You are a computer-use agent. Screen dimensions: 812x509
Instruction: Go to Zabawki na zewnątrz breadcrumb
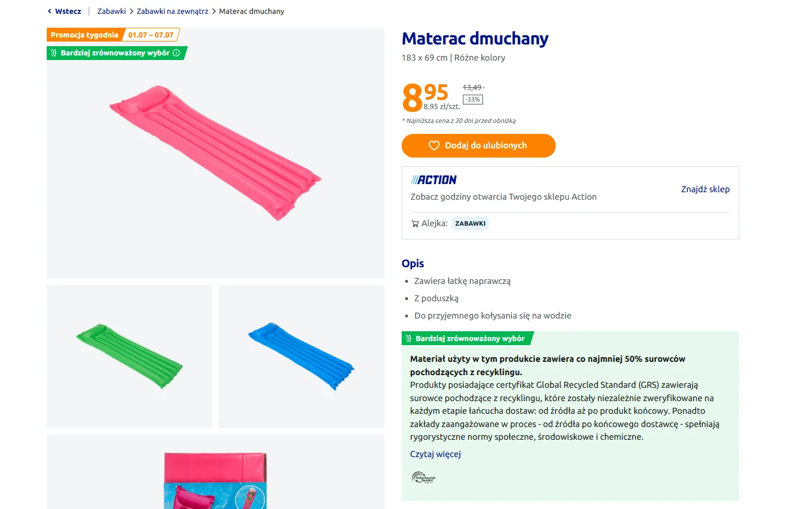[x=173, y=11]
